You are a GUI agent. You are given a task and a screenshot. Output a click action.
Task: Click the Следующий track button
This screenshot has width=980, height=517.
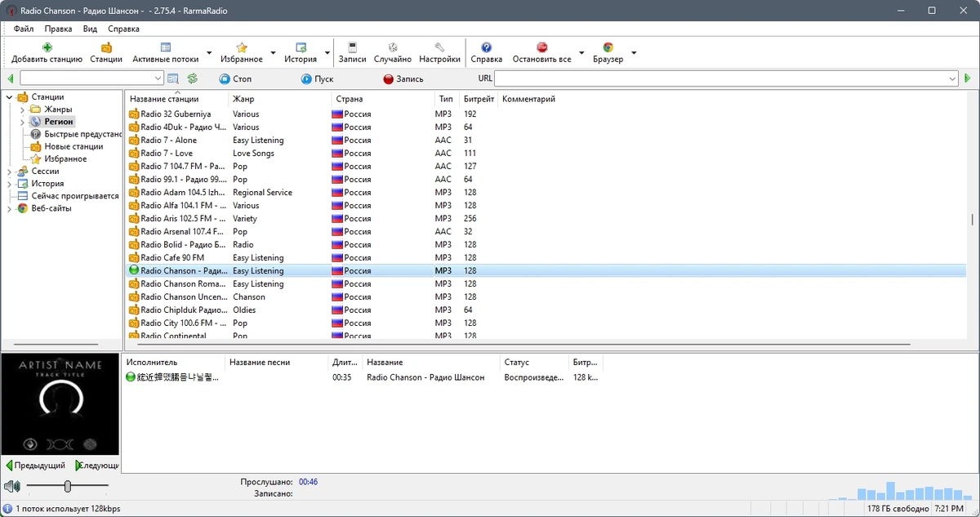pyautogui.click(x=96, y=466)
